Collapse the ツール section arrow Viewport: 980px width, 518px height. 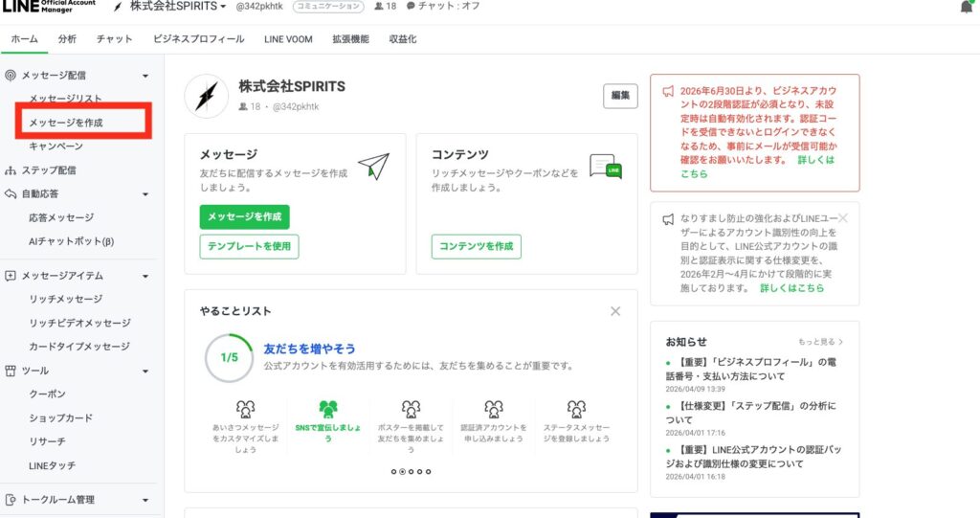click(x=145, y=371)
